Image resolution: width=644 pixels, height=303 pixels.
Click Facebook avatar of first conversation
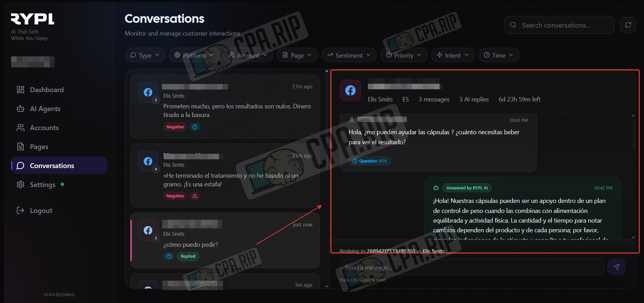pyautogui.click(x=148, y=92)
